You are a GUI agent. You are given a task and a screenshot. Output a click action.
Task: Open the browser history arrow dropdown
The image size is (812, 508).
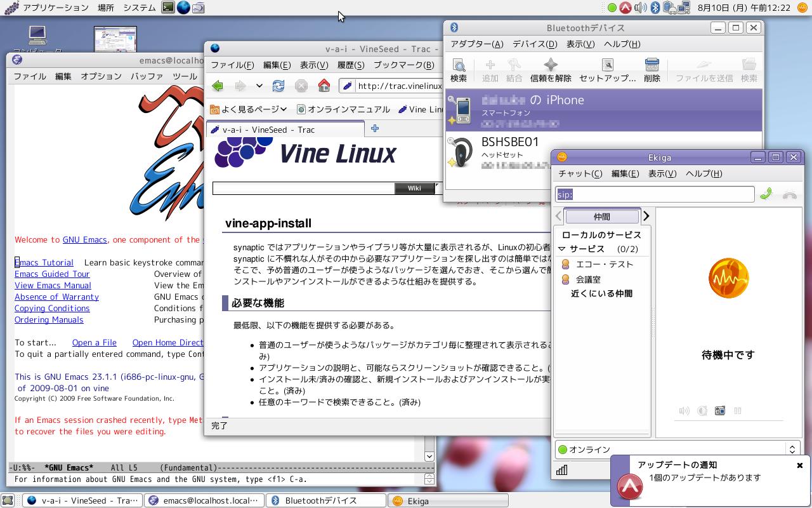pos(259,86)
